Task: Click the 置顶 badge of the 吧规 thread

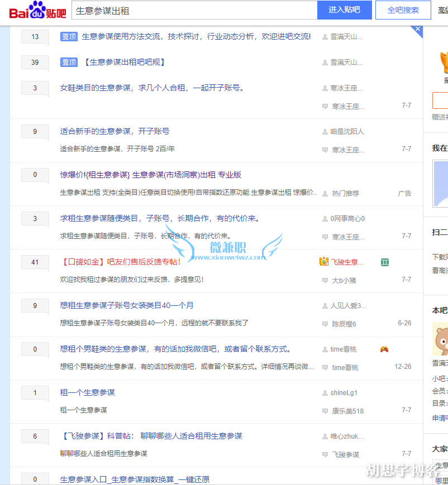Action: pyautogui.click(x=68, y=62)
